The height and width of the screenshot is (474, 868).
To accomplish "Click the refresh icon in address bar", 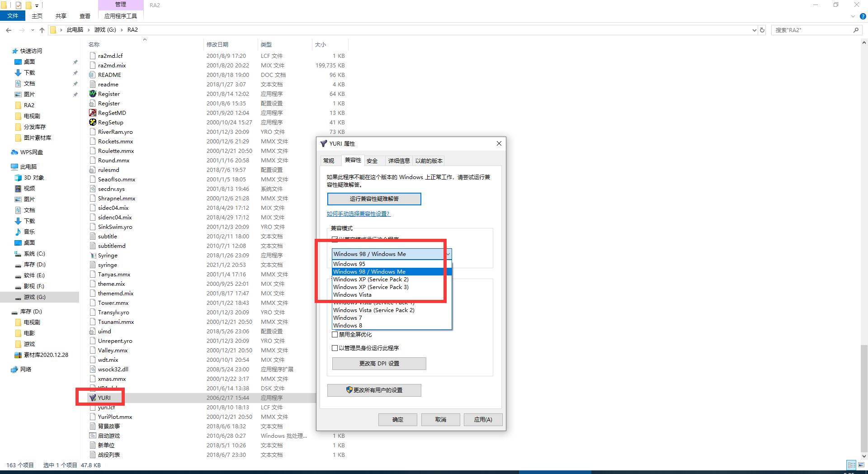I will click(x=762, y=30).
